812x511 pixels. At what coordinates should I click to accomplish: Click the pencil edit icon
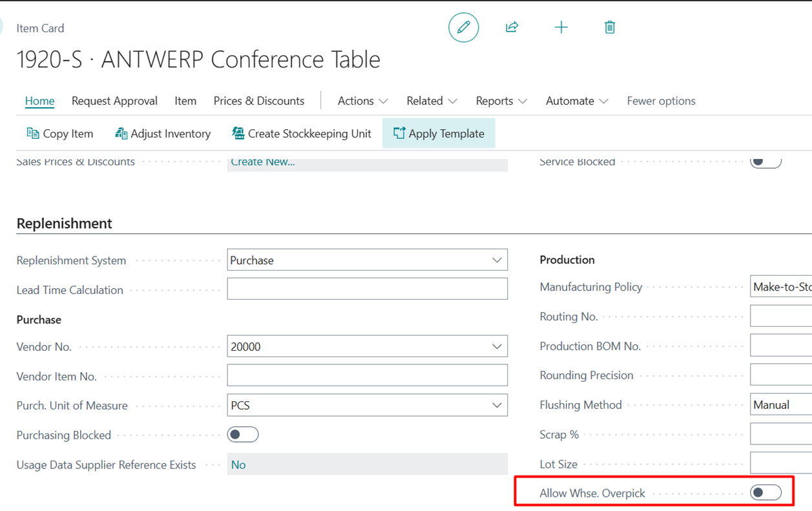coord(464,27)
